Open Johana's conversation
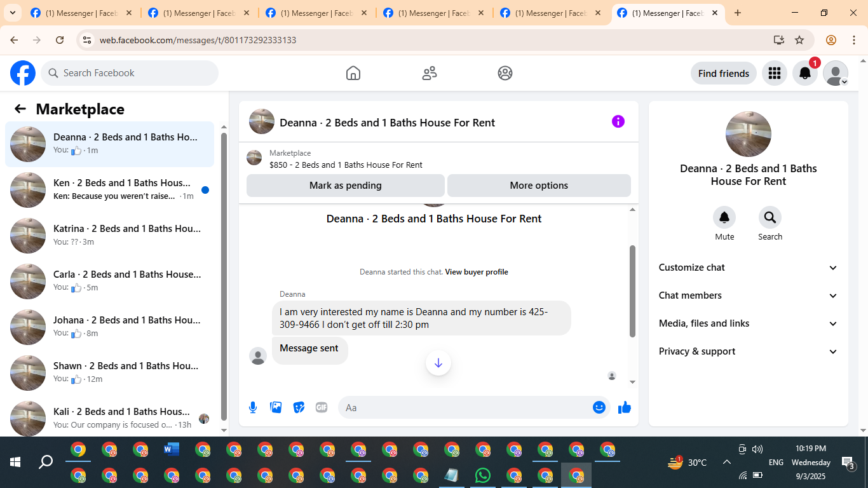 tap(110, 327)
